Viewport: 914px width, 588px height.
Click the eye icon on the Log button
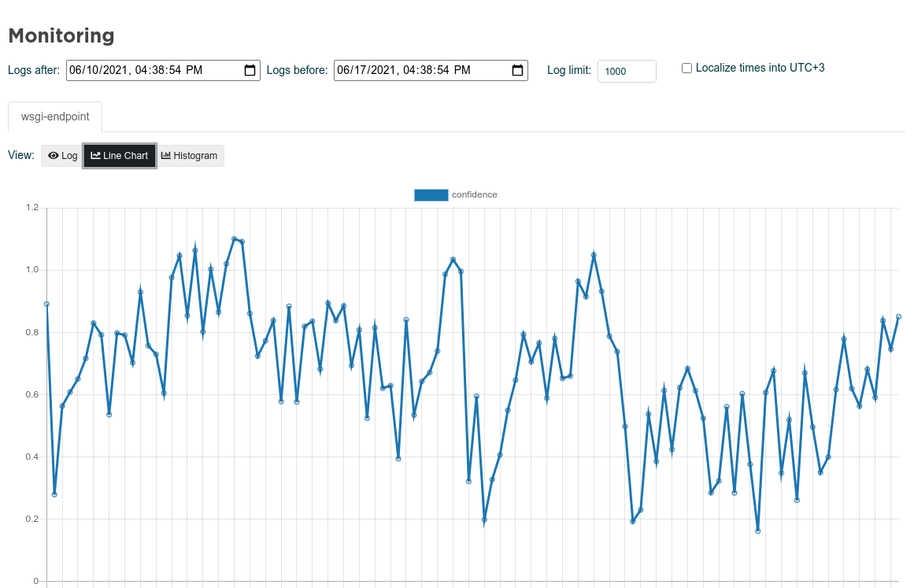(52, 155)
